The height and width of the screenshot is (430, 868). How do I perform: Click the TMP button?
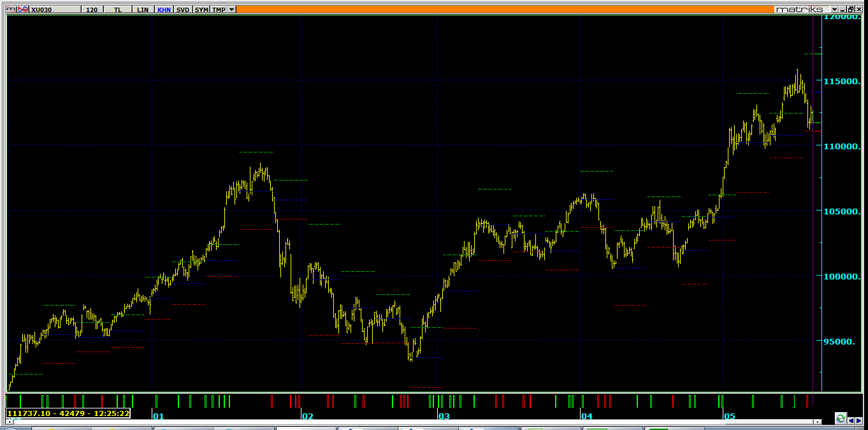click(x=219, y=10)
